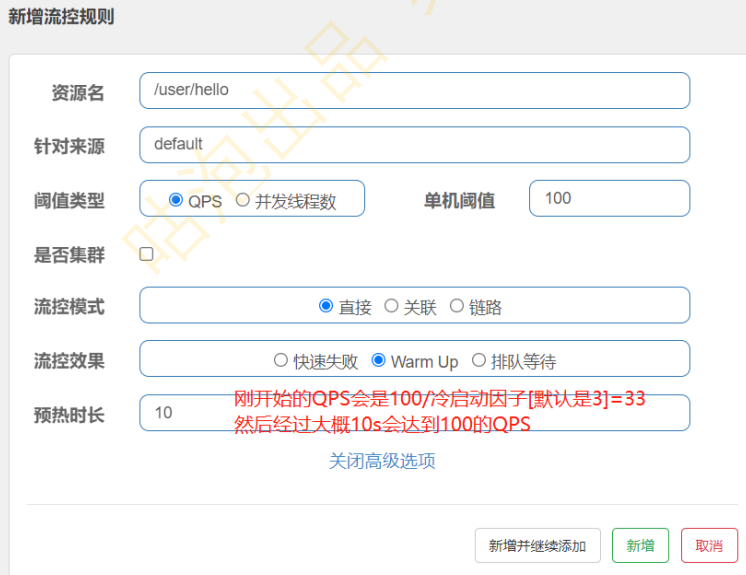Viewport: 746px width, 575px height.
Task: Enable the 是否集群 checkbox
Action: tap(147, 254)
